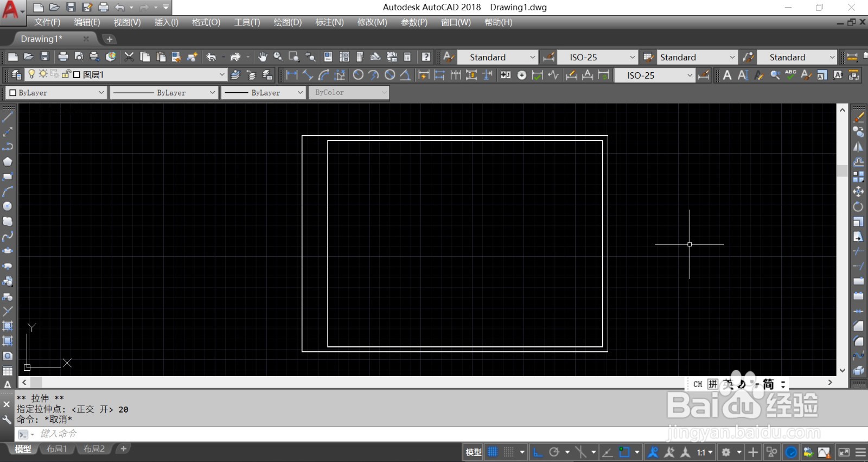Click the Plot printer icon
This screenshot has height=462, width=868.
[x=63, y=57]
